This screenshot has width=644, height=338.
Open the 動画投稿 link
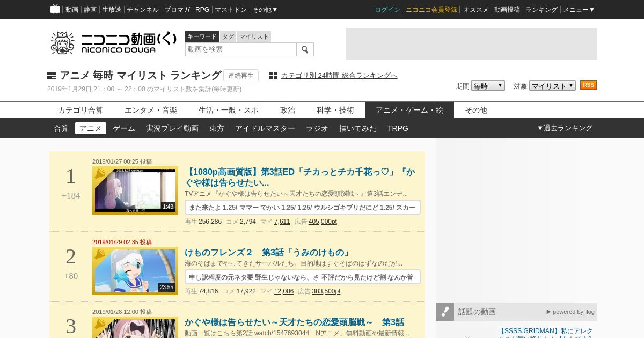click(x=507, y=10)
